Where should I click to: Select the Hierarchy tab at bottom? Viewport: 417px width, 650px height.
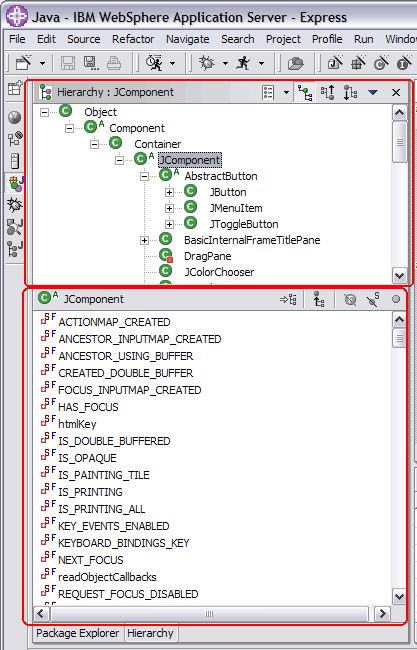[x=150, y=633]
